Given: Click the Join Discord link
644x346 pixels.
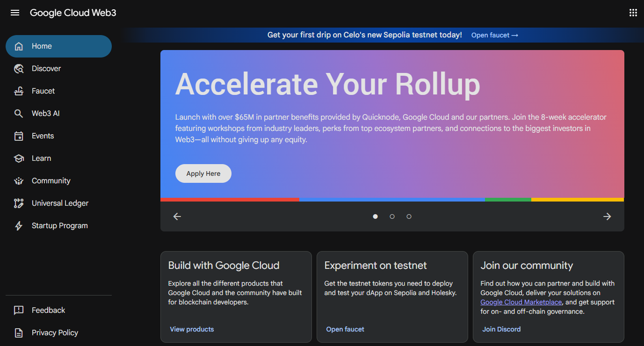Looking at the screenshot, I should click(x=501, y=329).
